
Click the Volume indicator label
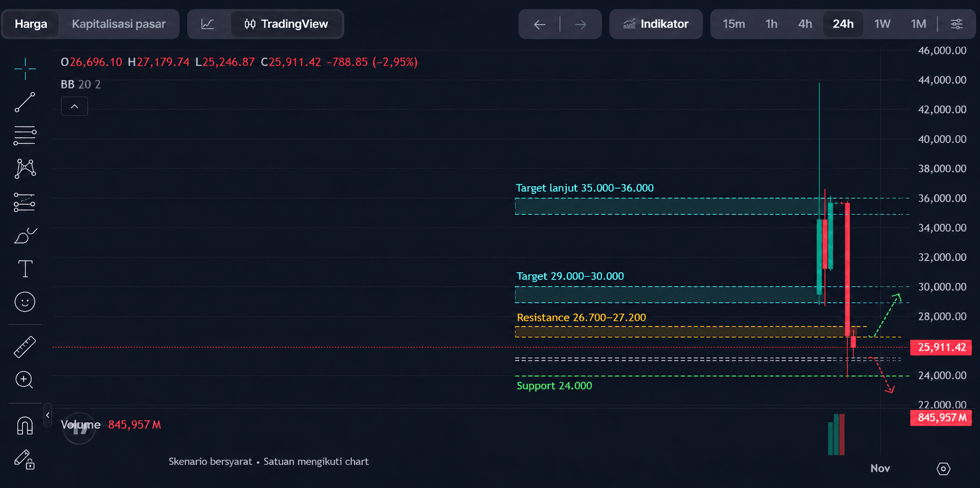pyautogui.click(x=81, y=425)
